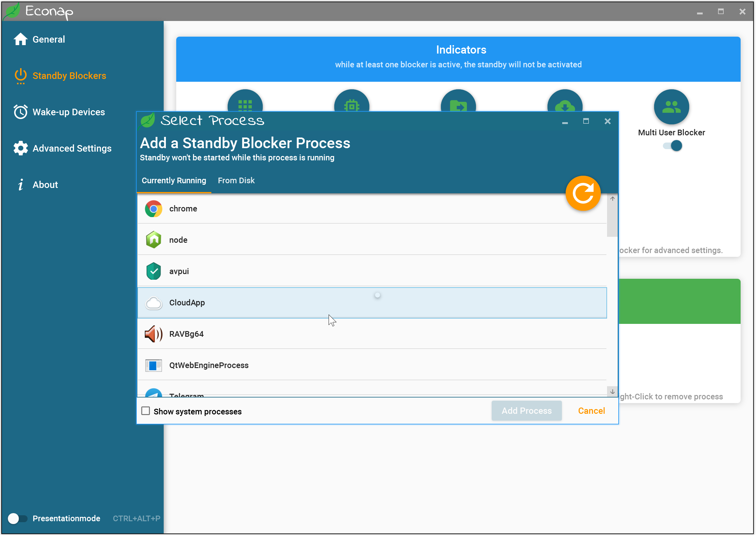Toggle Presentationmode switch
The width and height of the screenshot is (756, 535).
[18, 518]
